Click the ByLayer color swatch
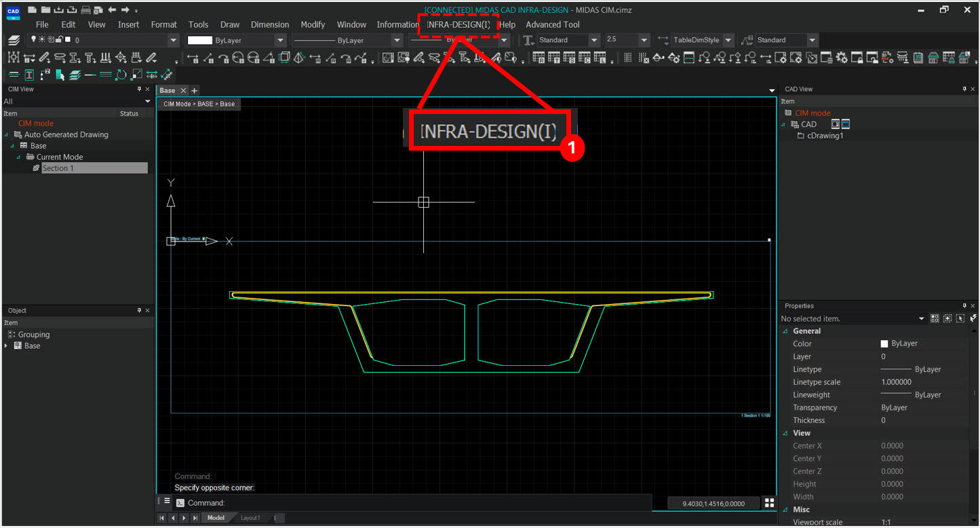The width and height of the screenshot is (980, 528). (x=200, y=39)
